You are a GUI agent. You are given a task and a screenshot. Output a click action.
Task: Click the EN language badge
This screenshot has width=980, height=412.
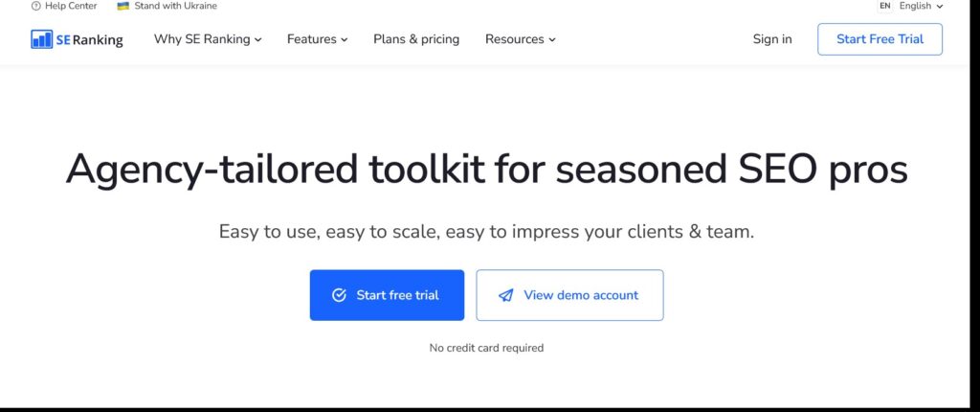click(x=885, y=6)
